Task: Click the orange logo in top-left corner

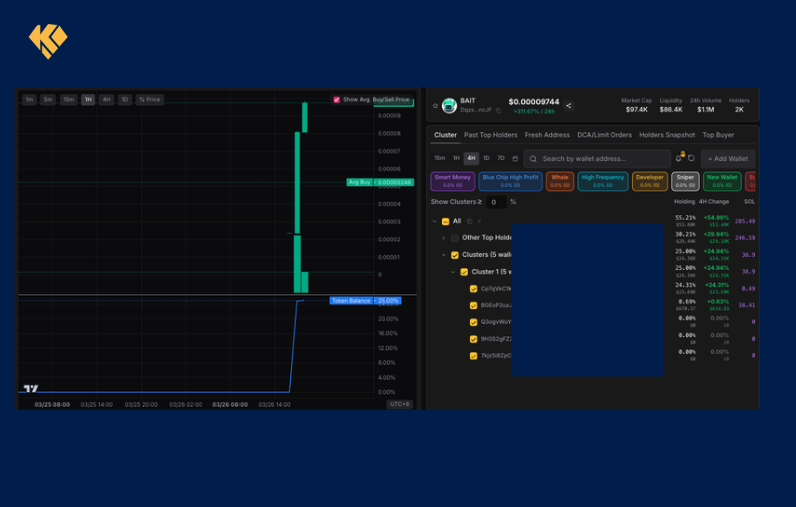Action: point(48,41)
